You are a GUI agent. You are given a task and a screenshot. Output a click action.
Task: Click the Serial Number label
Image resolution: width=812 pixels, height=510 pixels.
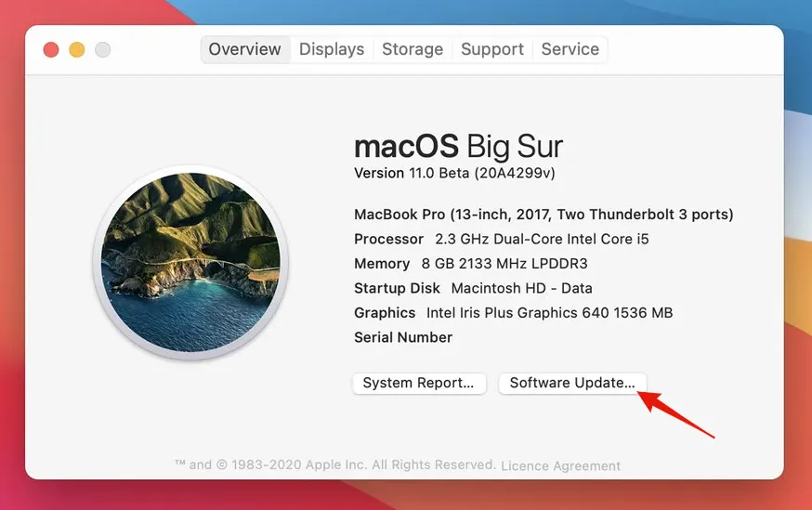point(403,337)
